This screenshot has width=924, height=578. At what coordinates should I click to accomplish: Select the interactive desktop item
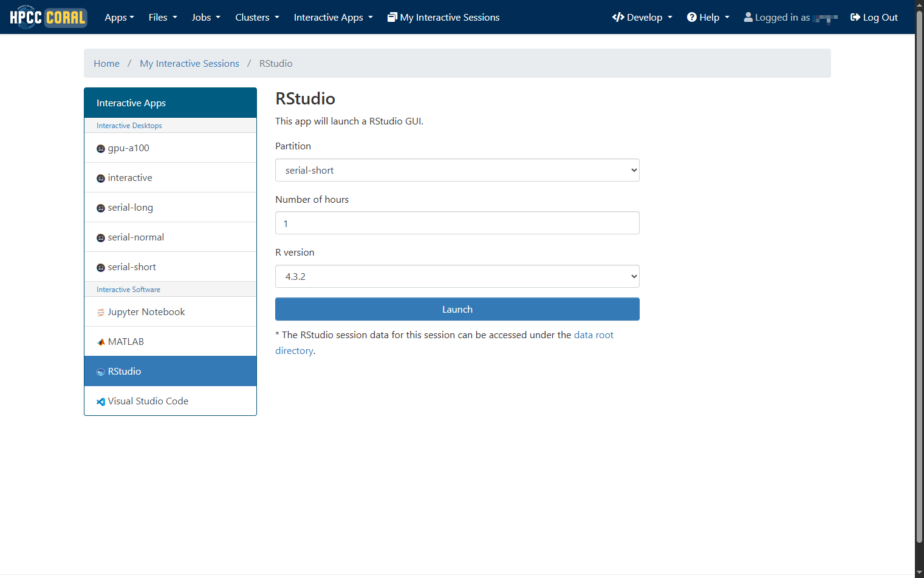[170, 177]
